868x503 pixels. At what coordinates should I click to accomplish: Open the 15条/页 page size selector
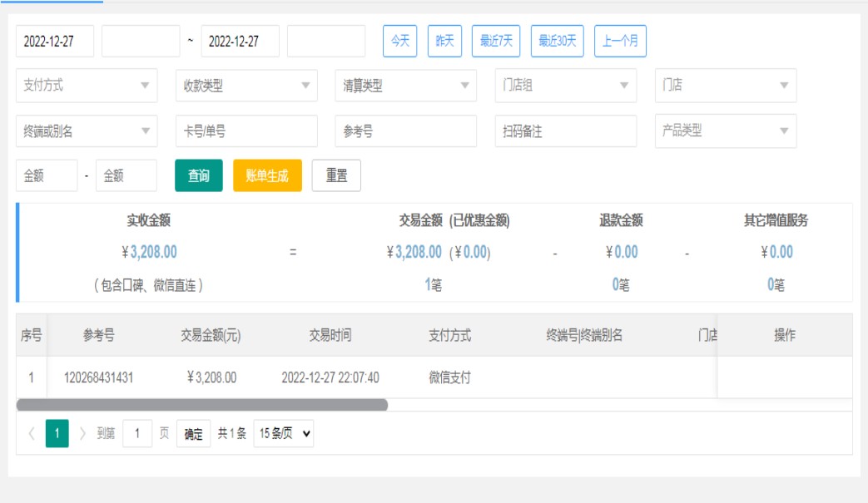point(283,433)
